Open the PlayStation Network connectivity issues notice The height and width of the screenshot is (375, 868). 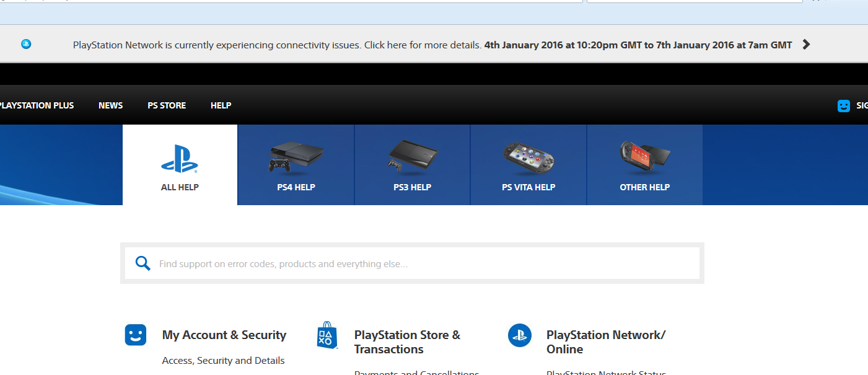[432, 45]
